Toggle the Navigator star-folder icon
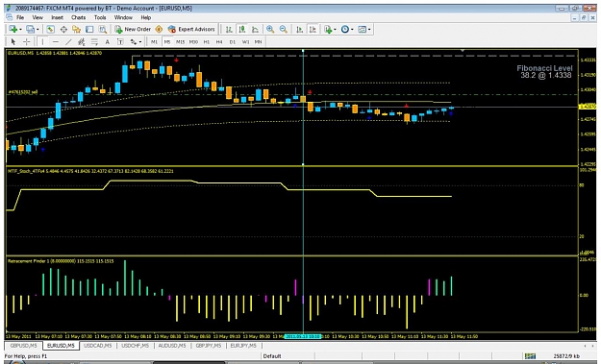601x364 pixels. (x=76, y=29)
